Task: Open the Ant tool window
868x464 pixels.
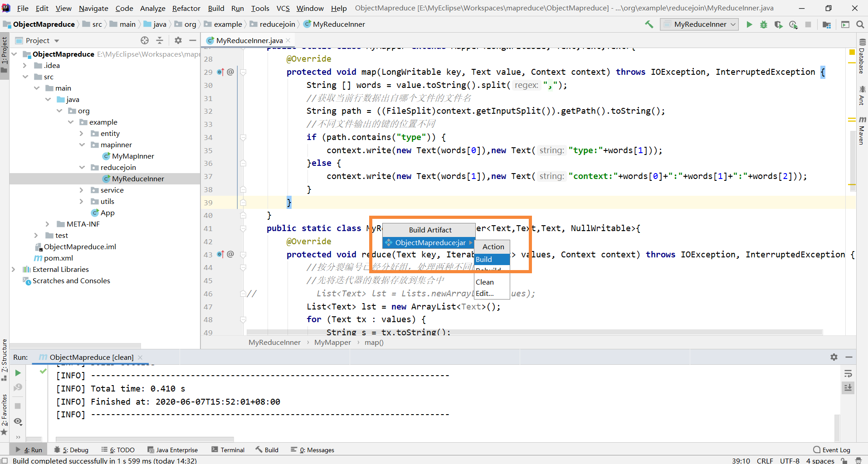Action: pyautogui.click(x=862, y=96)
